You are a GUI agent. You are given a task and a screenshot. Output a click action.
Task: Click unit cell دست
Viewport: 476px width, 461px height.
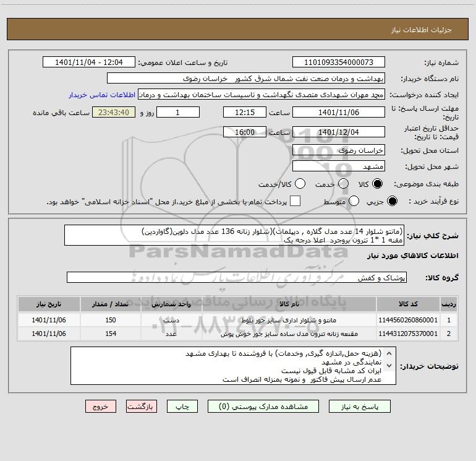click(x=171, y=320)
